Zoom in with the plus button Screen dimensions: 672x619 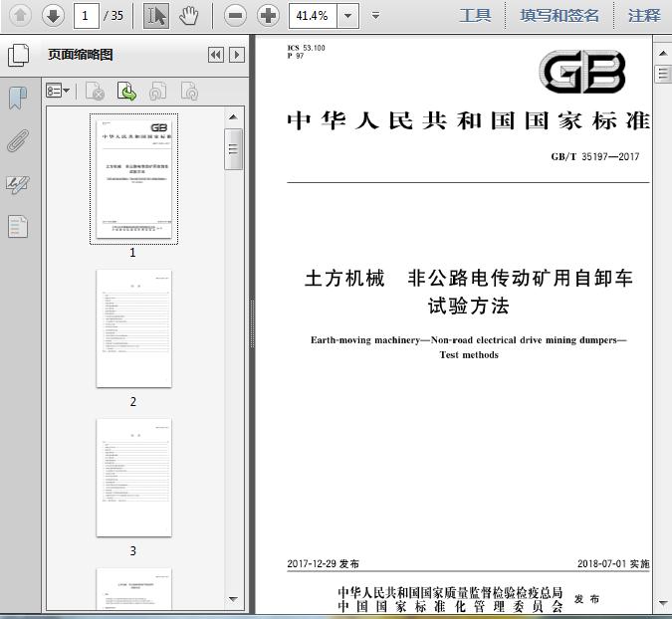268,16
